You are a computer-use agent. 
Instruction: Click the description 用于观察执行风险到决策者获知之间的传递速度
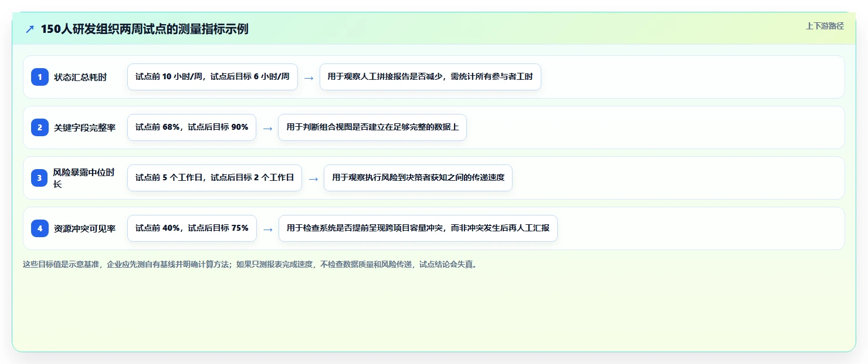(x=418, y=178)
